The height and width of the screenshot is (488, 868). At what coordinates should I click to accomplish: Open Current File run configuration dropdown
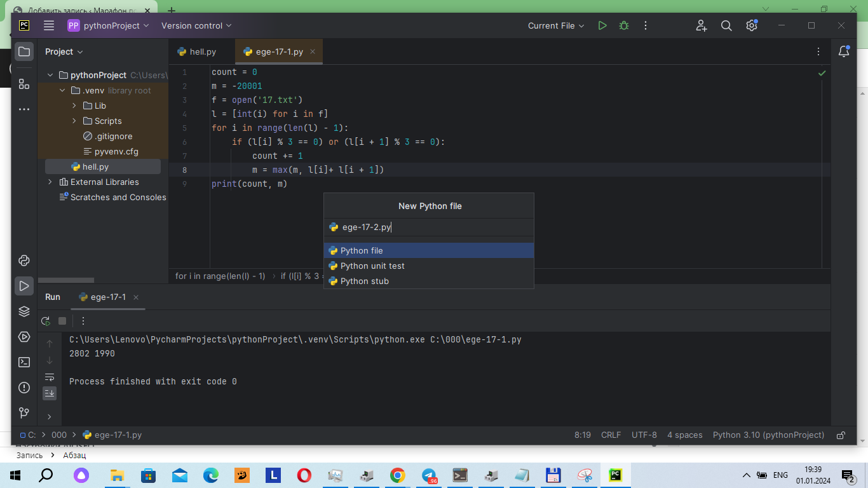555,26
